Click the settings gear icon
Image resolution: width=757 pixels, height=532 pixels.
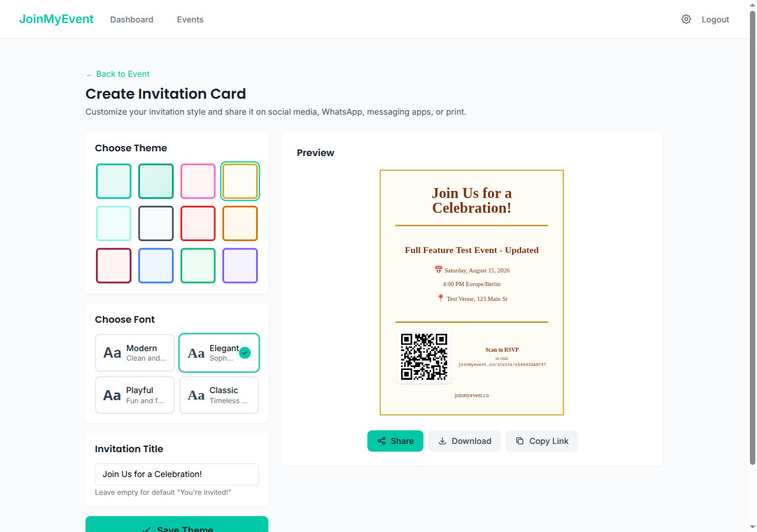click(x=686, y=19)
